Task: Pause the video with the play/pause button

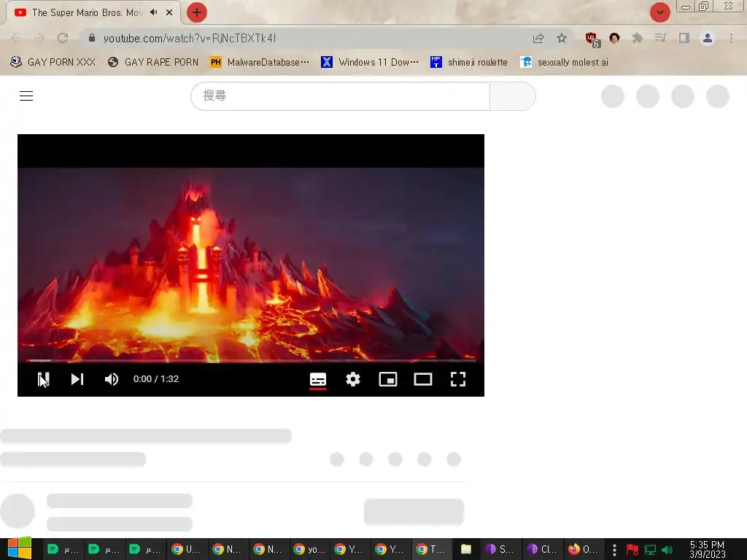Action: point(43,379)
